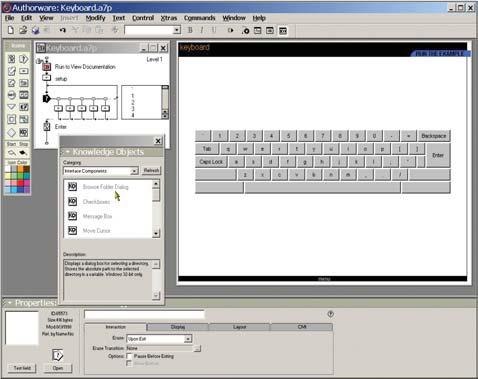Click the Refresh button in Knowledge Objects
This screenshot has width=478, height=379.
click(151, 170)
